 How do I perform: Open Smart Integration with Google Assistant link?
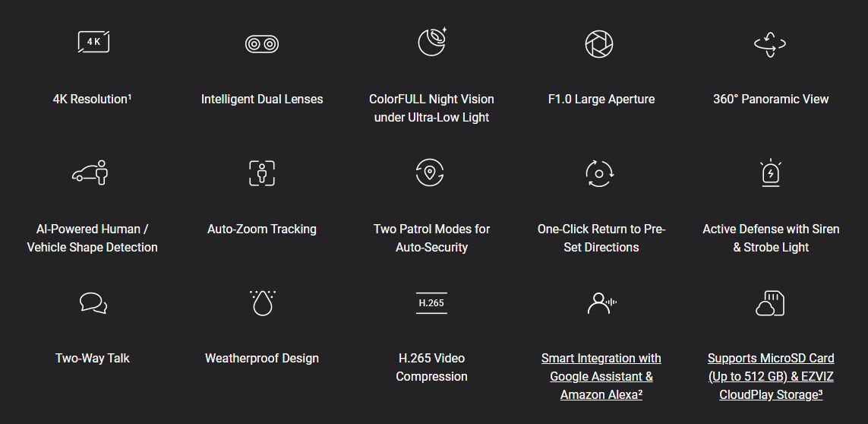click(x=601, y=376)
